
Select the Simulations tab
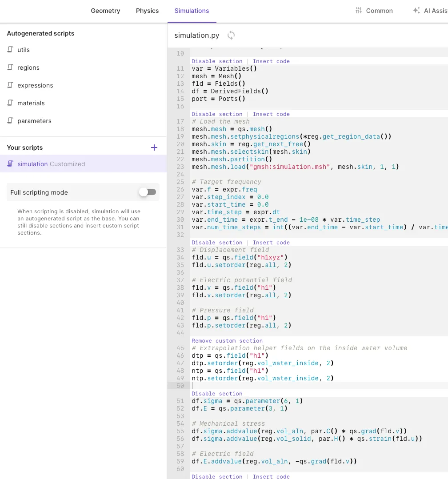pos(192,11)
